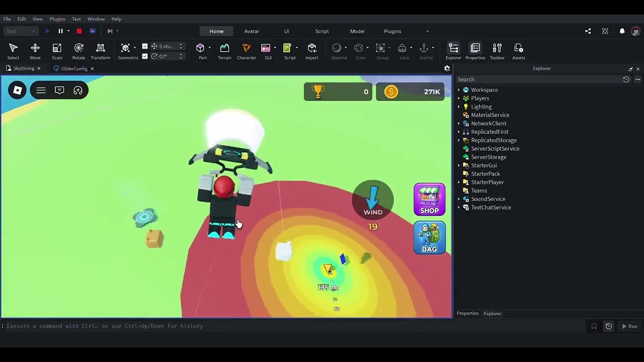Click the step forward button
This screenshot has height=362, width=644.
click(x=110, y=31)
